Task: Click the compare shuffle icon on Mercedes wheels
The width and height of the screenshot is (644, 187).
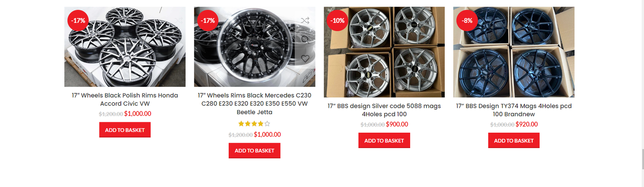Action: [x=305, y=20]
